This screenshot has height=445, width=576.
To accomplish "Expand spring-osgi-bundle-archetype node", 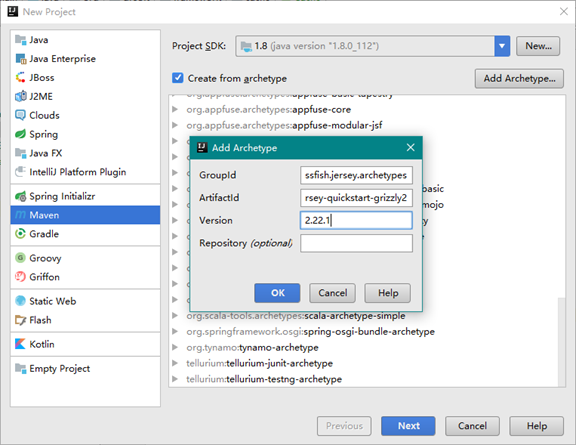I will (x=175, y=331).
